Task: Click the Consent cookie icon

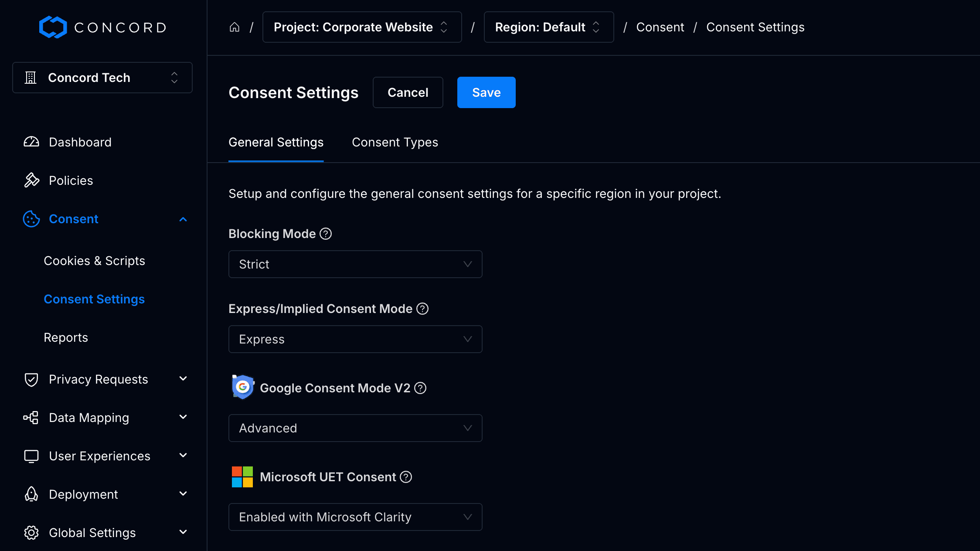Action: point(31,219)
